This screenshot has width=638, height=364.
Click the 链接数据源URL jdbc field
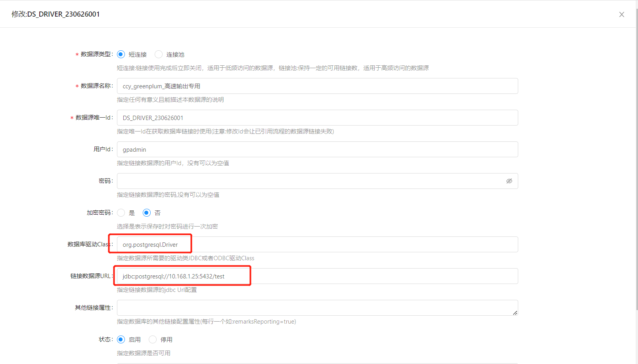click(317, 276)
